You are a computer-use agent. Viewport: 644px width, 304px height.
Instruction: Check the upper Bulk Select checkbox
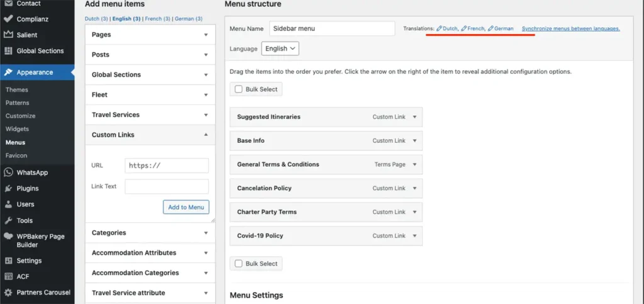coord(238,89)
